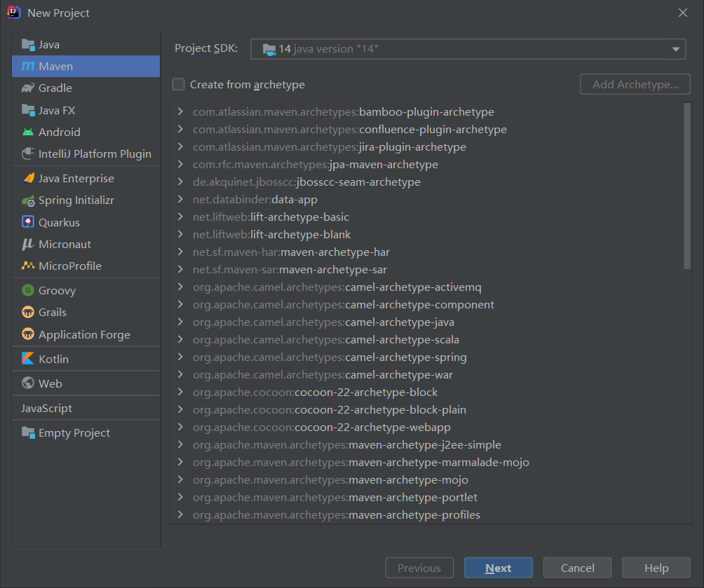Select cocoon-22-archetype-webapp row
The image size is (704, 588).
click(x=428, y=427)
